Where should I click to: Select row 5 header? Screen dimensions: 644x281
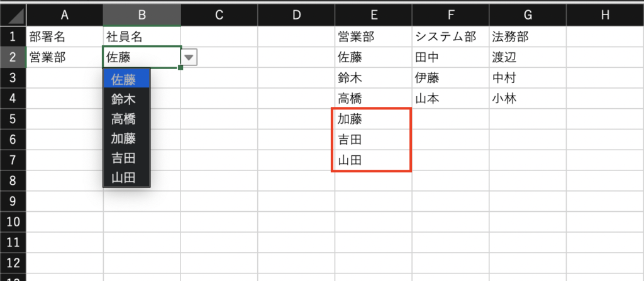[x=13, y=119]
